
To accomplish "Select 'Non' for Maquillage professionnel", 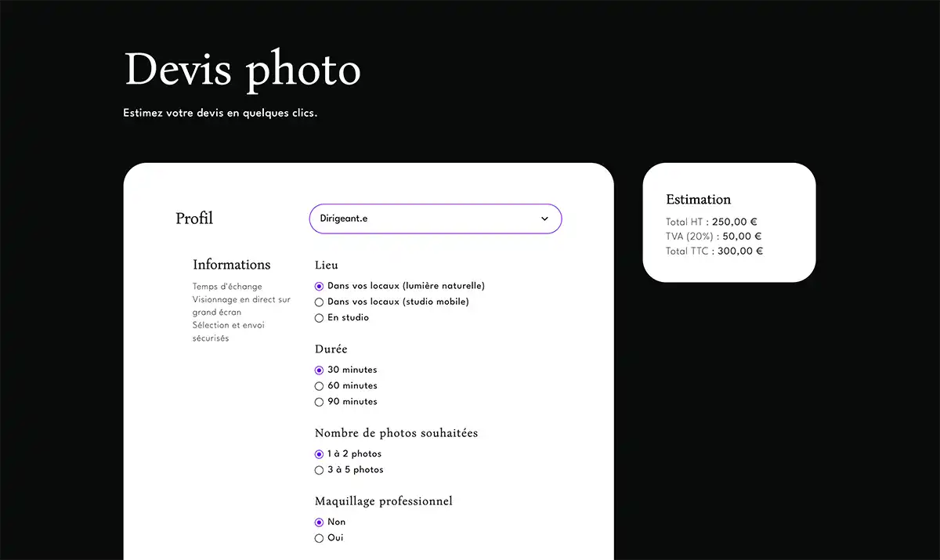I will 320,522.
